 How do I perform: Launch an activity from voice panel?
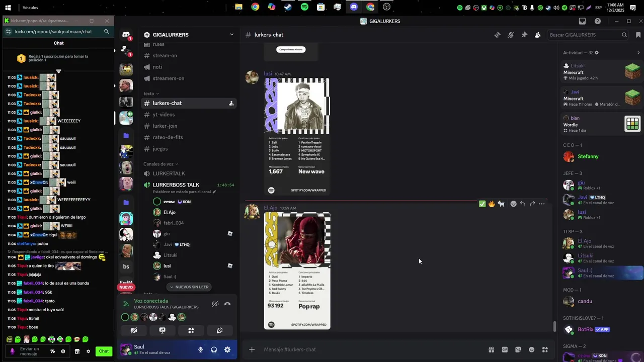click(x=191, y=330)
